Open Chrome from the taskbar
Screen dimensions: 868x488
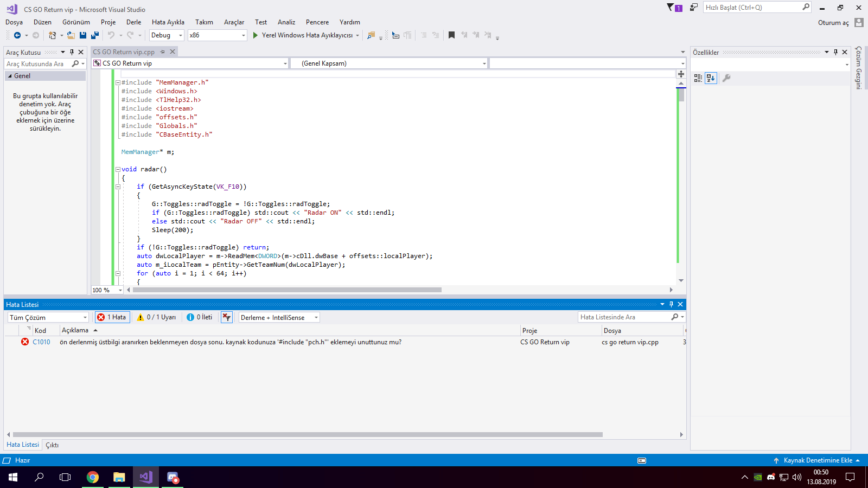[x=93, y=477]
